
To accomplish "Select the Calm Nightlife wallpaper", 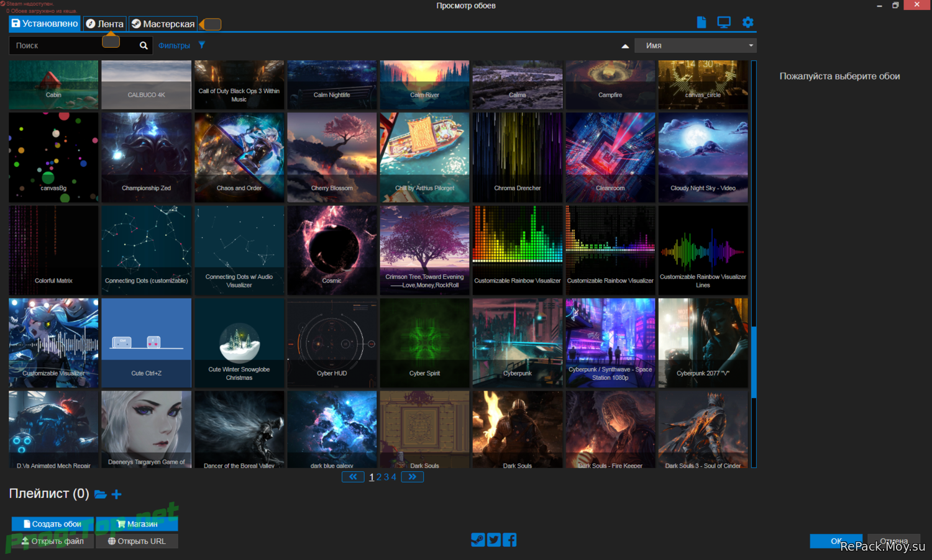I will 332,84.
